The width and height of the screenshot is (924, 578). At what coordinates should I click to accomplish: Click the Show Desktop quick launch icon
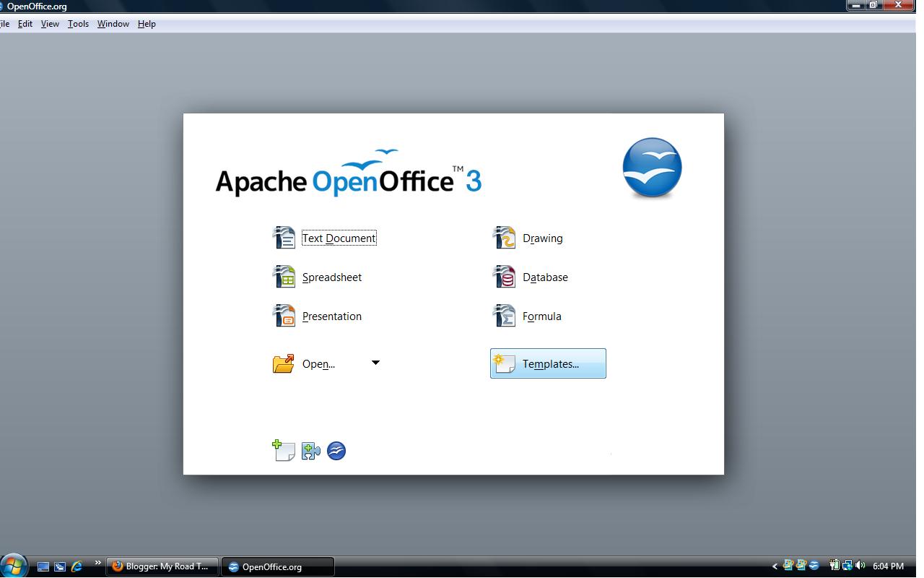(x=43, y=567)
